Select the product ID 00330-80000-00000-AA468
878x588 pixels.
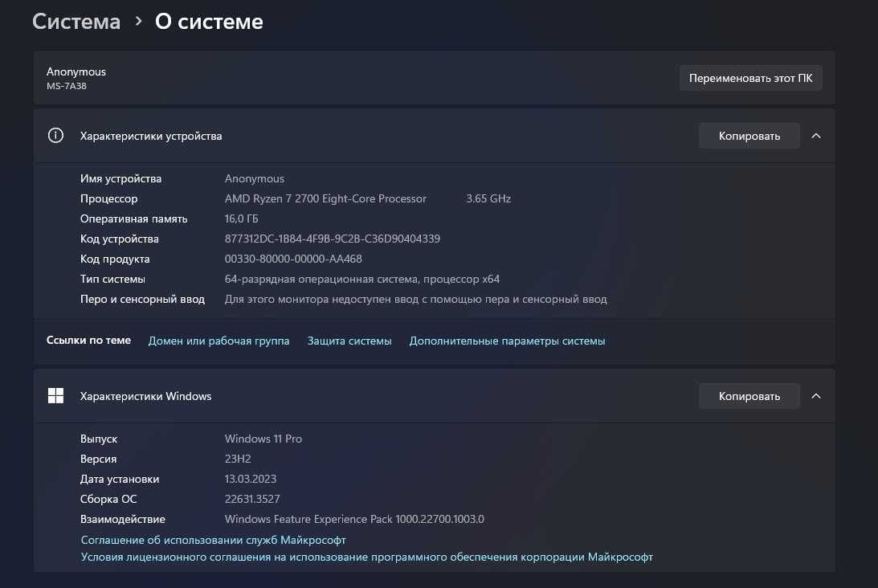point(293,259)
